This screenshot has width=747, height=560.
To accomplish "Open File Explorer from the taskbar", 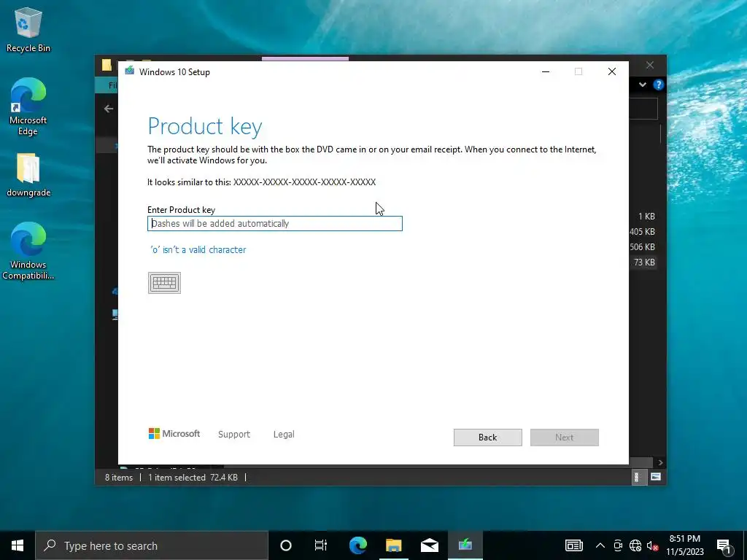I will 393,545.
